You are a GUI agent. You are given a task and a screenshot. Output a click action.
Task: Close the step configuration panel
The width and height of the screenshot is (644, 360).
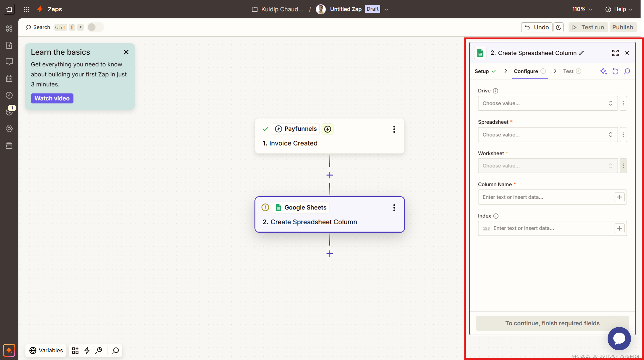[x=627, y=53]
